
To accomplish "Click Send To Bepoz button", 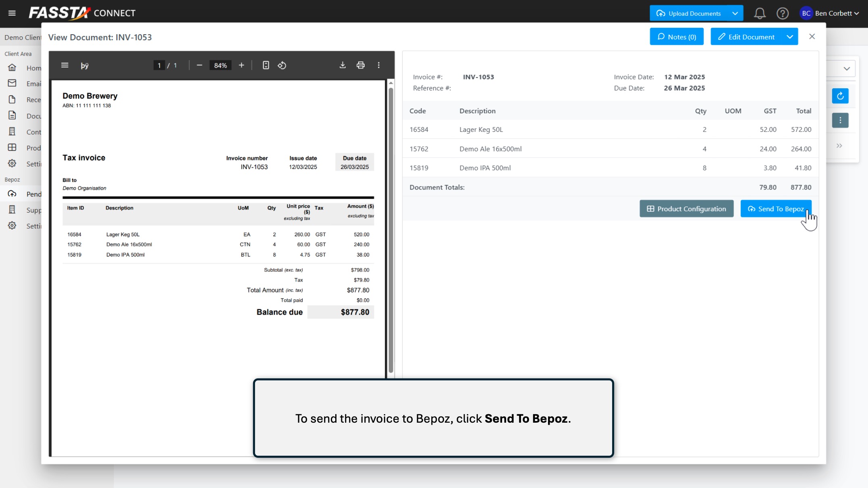I will coord(776,209).
